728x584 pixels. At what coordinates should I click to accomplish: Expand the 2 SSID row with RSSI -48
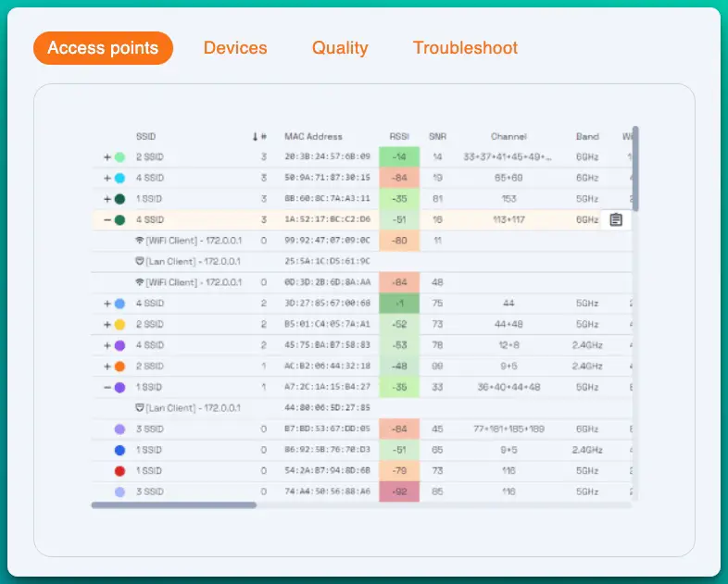107,367
